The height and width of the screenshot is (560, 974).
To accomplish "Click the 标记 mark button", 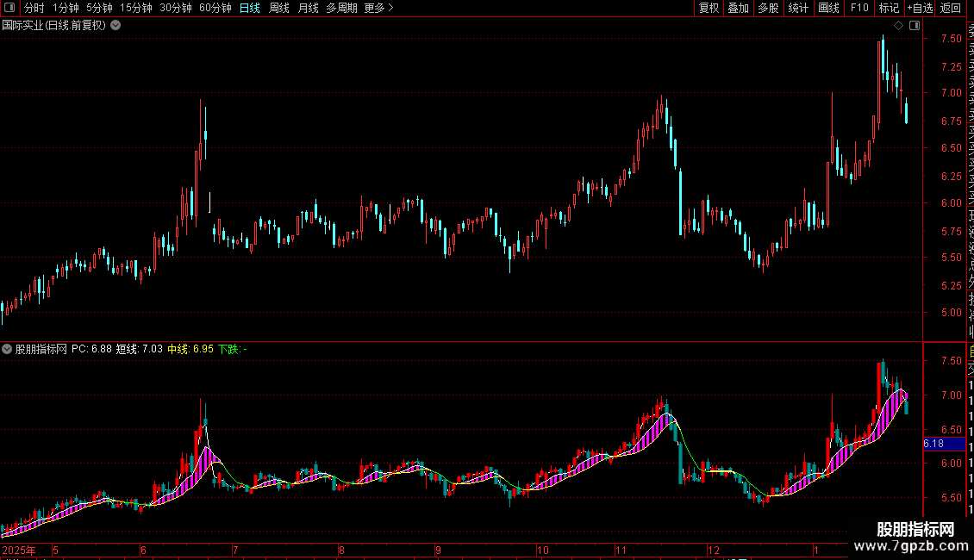I will pyautogui.click(x=889, y=8).
